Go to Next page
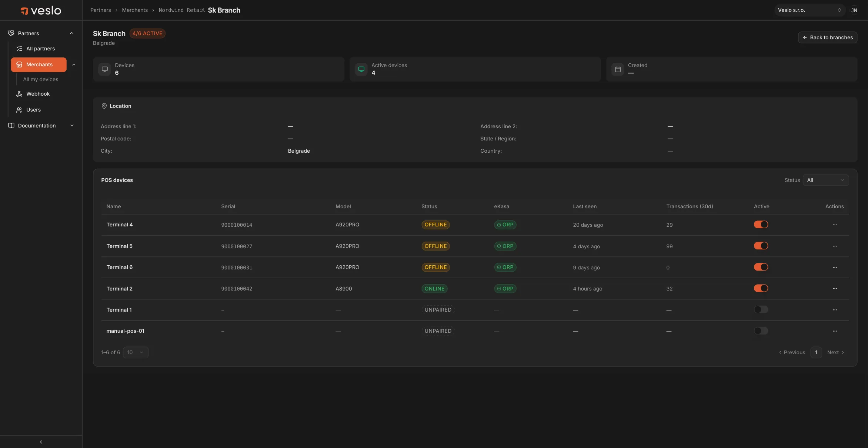 click(x=835, y=352)
